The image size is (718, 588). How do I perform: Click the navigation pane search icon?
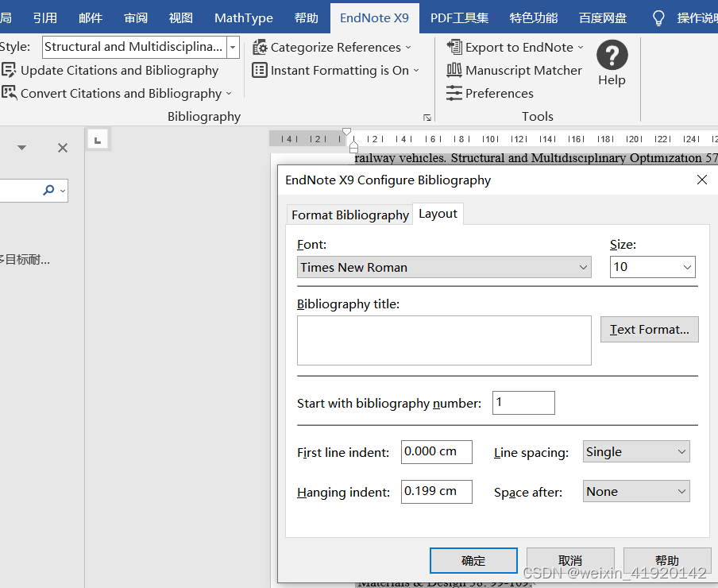pos(48,190)
